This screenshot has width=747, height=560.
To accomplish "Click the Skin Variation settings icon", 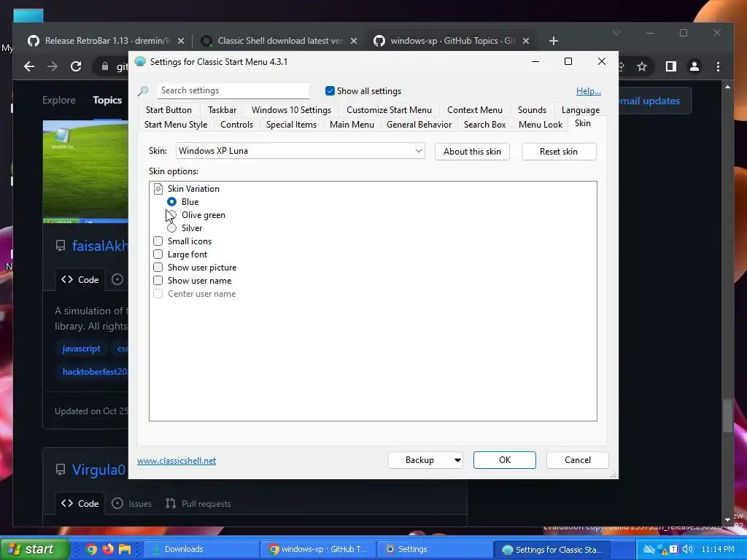I will pyautogui.click(x=158, y=189).
